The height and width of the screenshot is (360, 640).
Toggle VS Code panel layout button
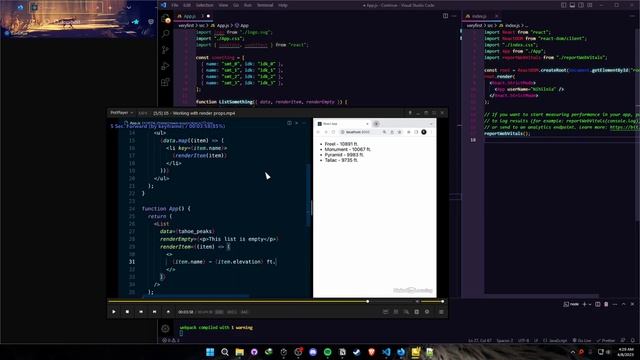(x=572, y=5)
